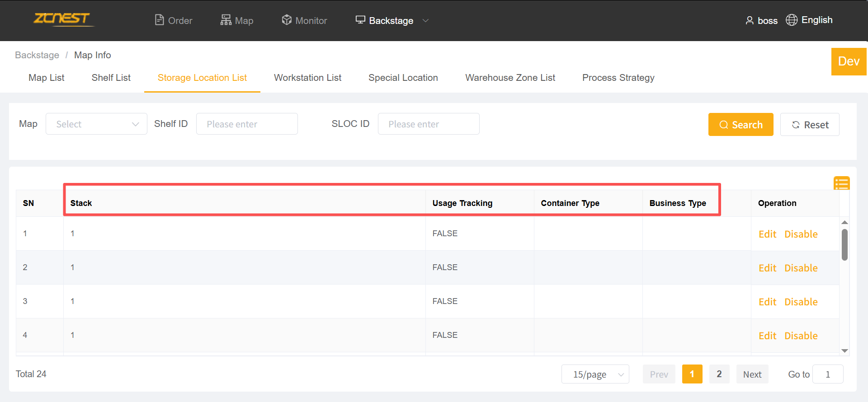The image size is (868, 402).
Task: Switch to the Workstation List tab
Action: click(307, 78)
